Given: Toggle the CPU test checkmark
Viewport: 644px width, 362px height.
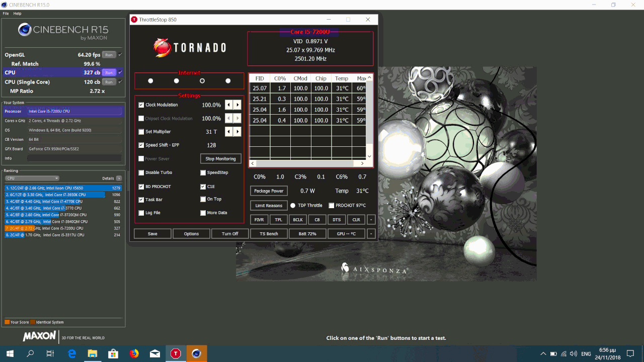Looking at the screenshot, I should (120, 72).
